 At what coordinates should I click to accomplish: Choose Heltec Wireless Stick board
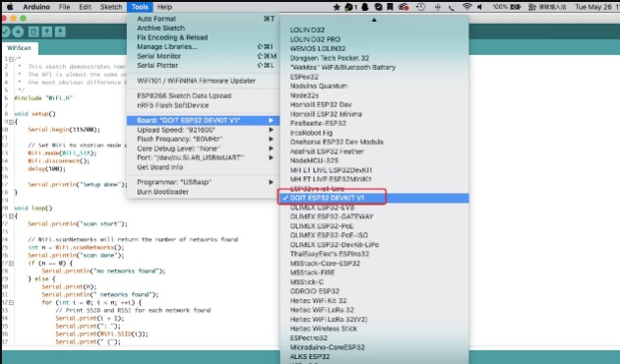(x=324, y=329)
